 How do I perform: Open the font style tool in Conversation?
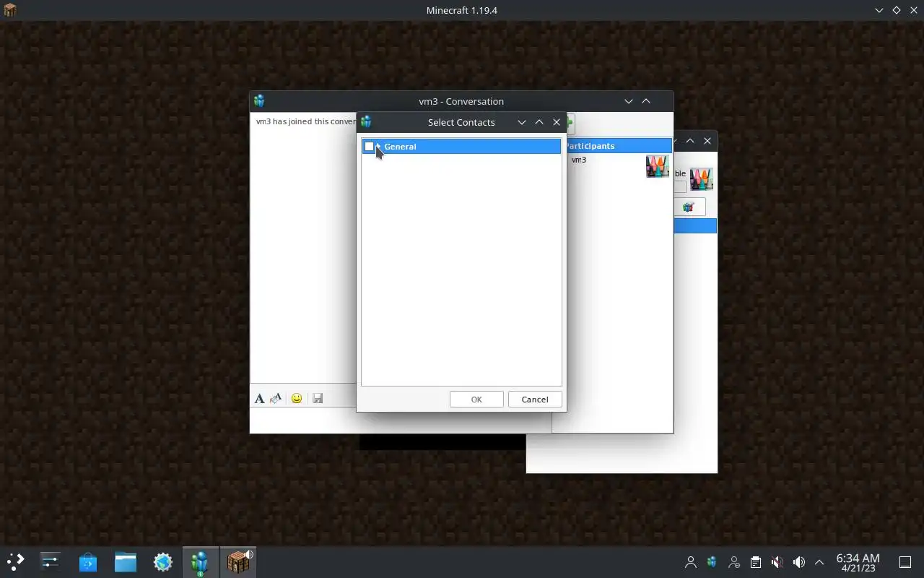pyautogui.click(x=259, y=399)
